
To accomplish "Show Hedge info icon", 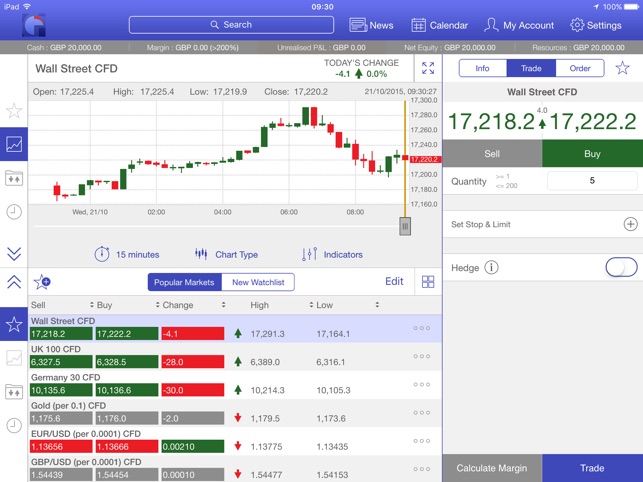I will pos(491,267).
